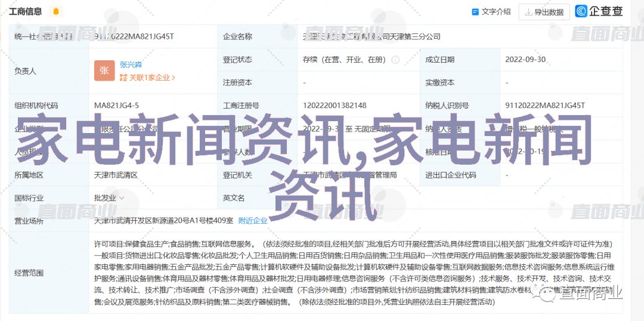Screen dimensions: 644x321
Task: Select status text 存续（在营、开业、在册）
Action: click(x=345, y=60)
